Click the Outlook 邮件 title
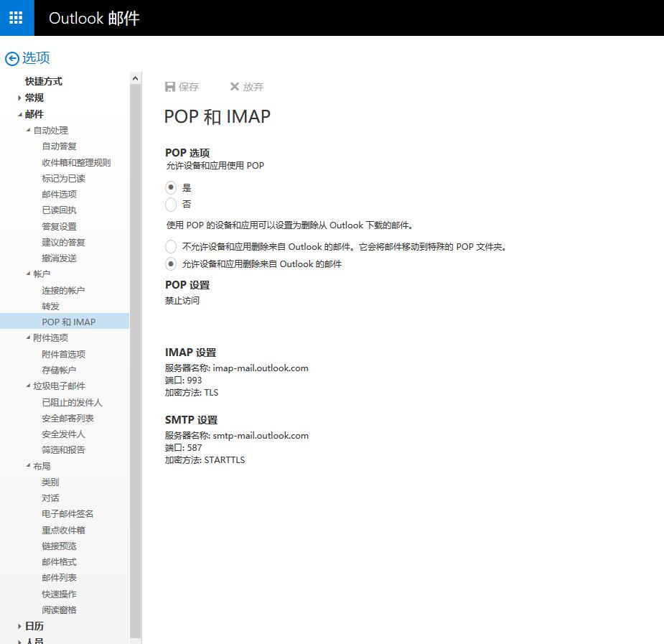664x644 pixels. [94, 18]
